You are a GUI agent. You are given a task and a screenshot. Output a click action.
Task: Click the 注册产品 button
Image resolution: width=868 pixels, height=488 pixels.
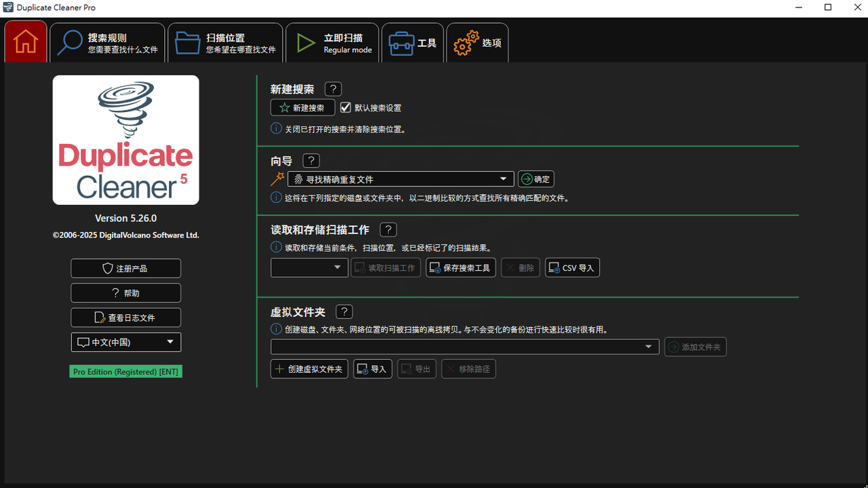coord(126,268)
